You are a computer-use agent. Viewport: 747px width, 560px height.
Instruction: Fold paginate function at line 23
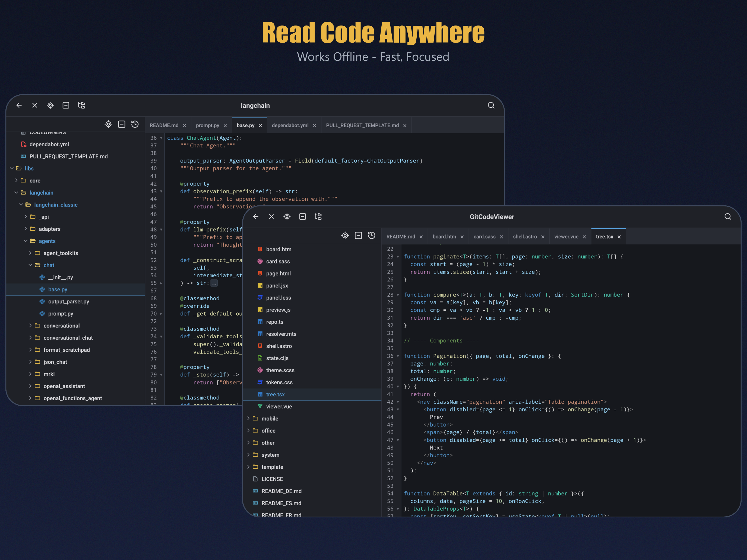[x=398, y=257]
